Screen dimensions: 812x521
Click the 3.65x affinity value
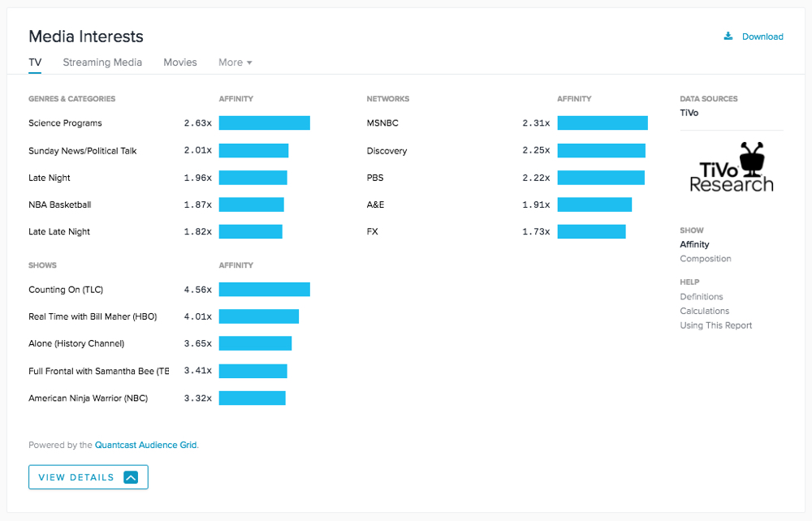click(x=198, y=343)
